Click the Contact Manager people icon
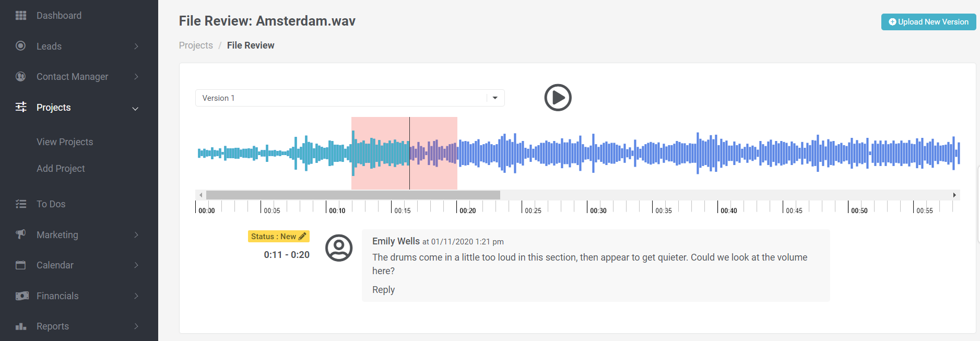 [21, 77]
